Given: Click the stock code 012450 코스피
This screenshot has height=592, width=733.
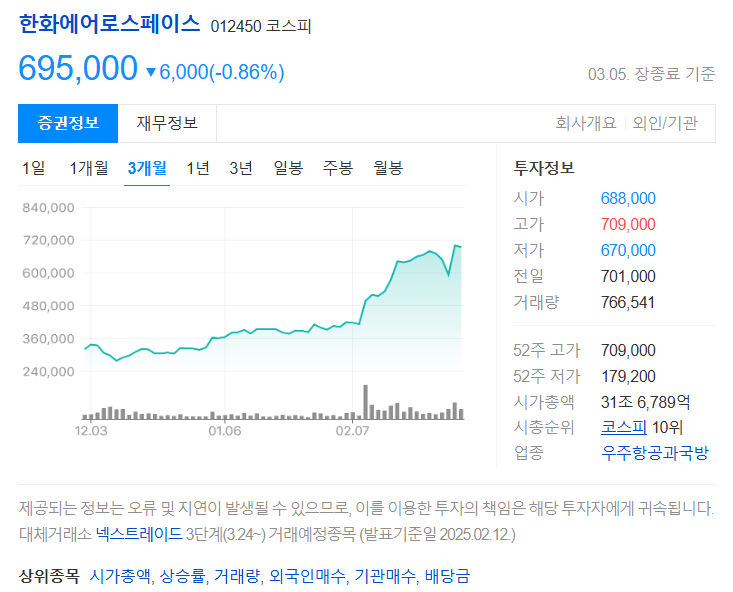Looking at the screenshot, I should tap(261, 26).
